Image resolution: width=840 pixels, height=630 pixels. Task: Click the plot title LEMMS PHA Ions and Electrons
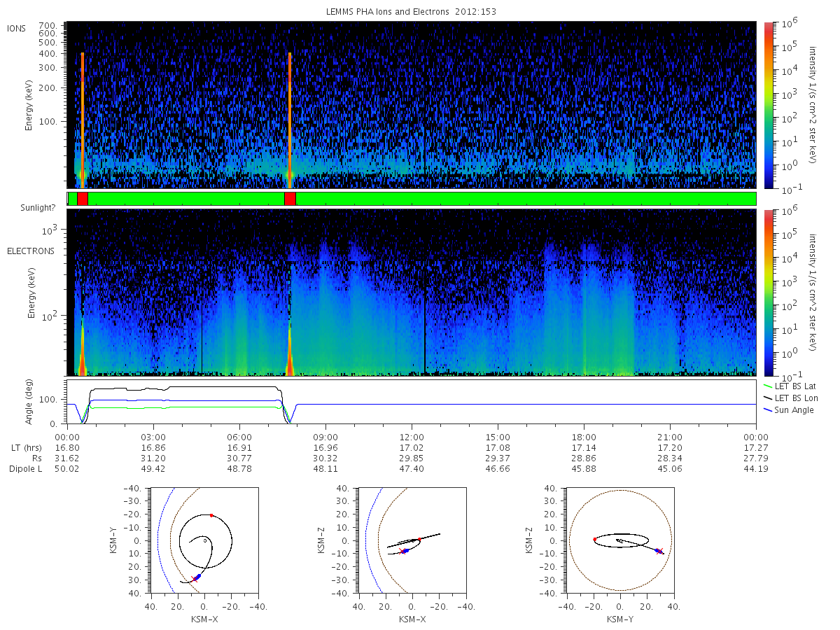tap(411, 12)
